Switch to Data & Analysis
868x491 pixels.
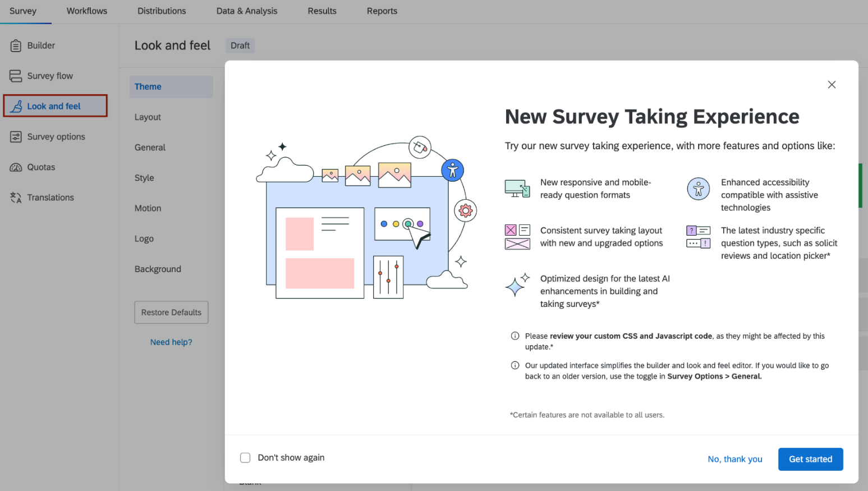246,11
